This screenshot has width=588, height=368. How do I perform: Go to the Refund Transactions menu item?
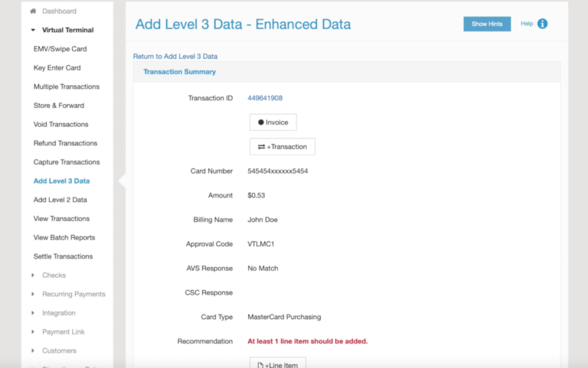coord(65,143)
